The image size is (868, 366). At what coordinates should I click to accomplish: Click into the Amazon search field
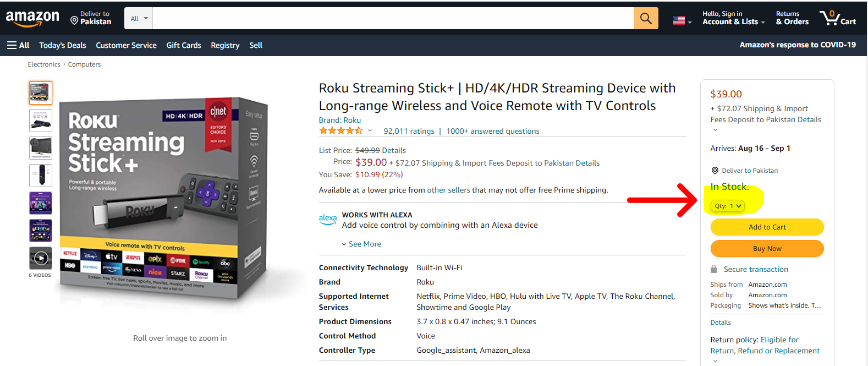(x=393, y=19)
